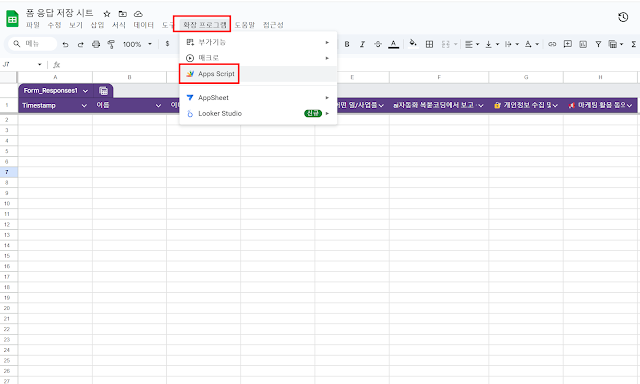Image resolution: width=640 pixels, height=384 pixels.
Task: Open the lock-icon 개인정보 수집 column dropdown
Action: pos(555,106)
